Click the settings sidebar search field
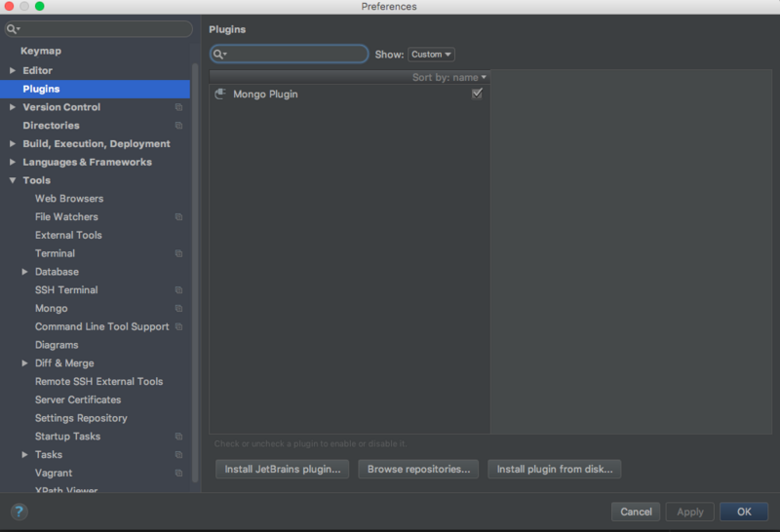The height and width of the screenshot is (532, 780). click(x=98, y=29)
